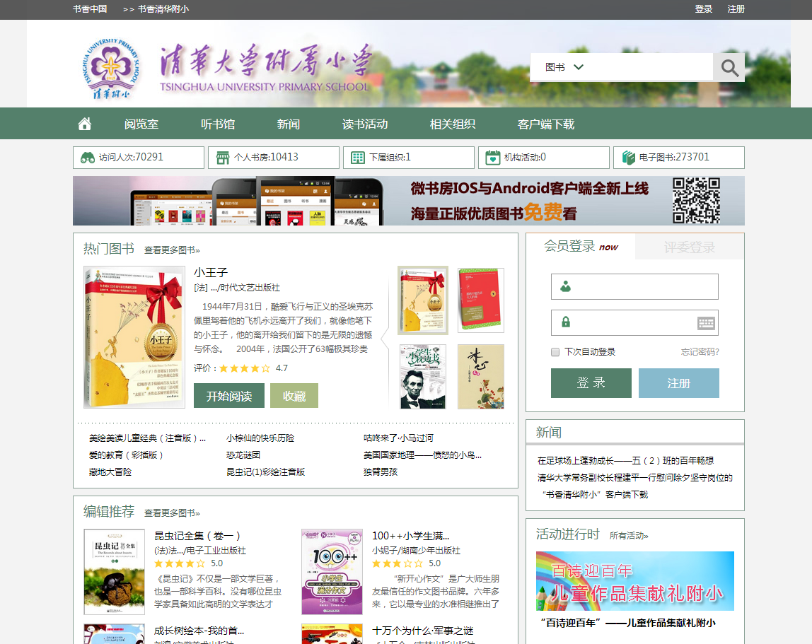Click the magnifier search icon
Screen dimensions: 812x644
(729, 68)
